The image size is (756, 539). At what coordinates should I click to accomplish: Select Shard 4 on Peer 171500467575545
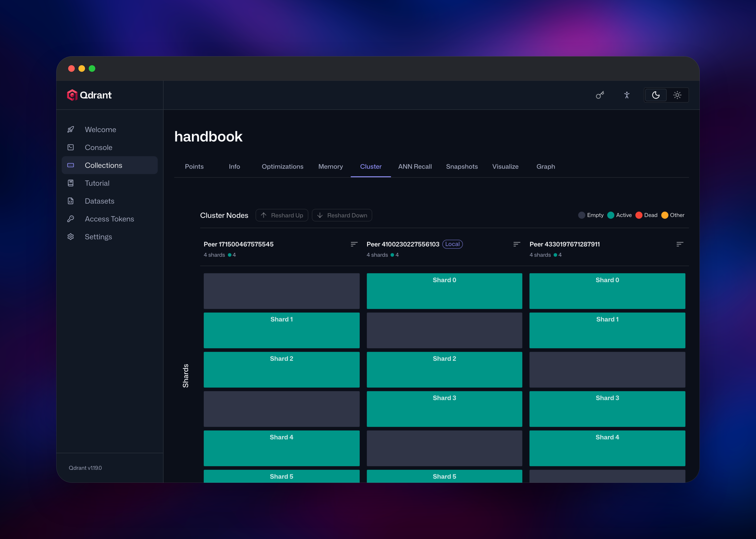click(x=282, y=448)
